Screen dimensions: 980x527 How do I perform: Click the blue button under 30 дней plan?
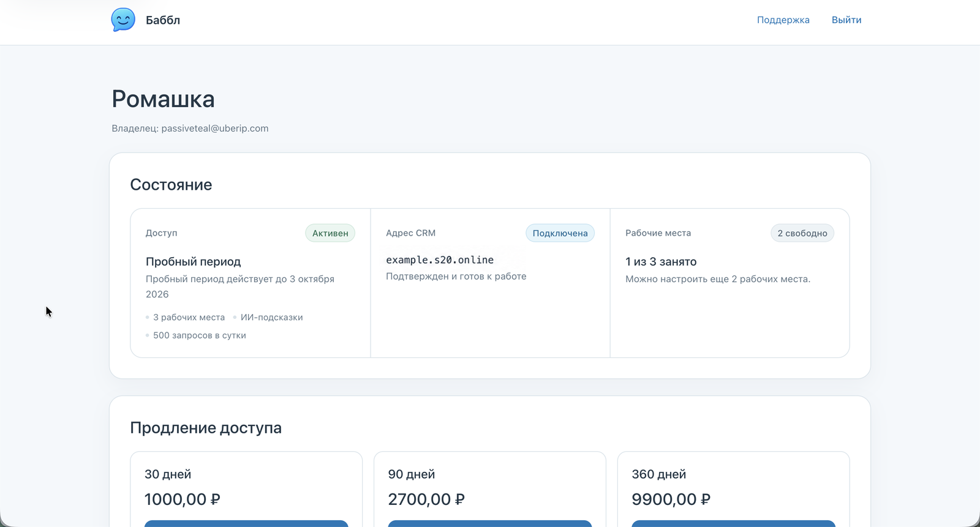[x=246, y=524]
